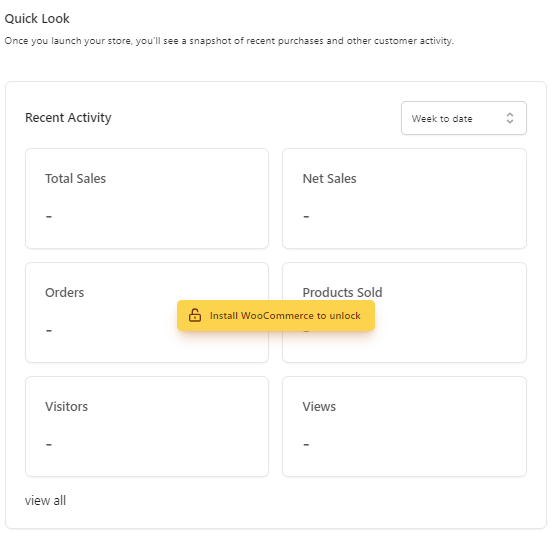The width and height of the screenshot is (551, 534).
Task: Select the Visitors card
Action: point(147,426)
